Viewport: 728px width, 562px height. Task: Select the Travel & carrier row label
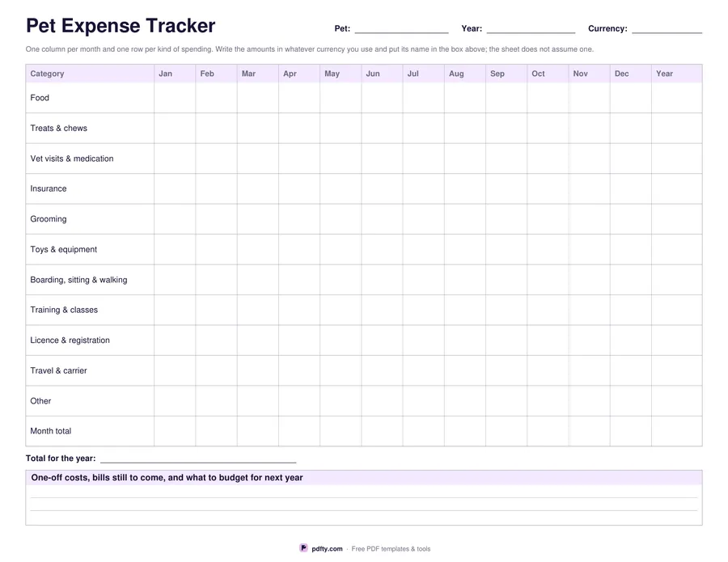58,370
